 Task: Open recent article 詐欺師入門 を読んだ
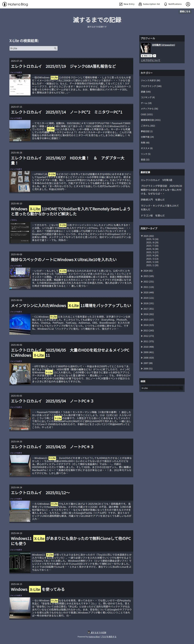152,200
